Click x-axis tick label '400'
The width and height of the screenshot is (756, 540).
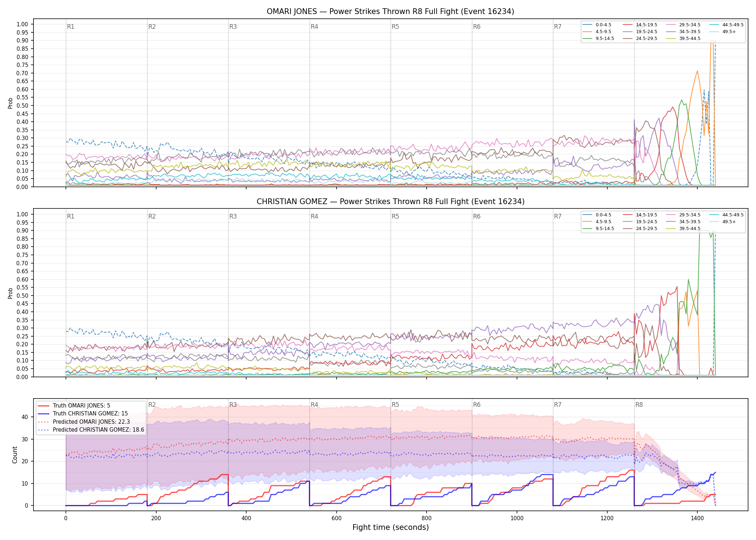point(246,518)
